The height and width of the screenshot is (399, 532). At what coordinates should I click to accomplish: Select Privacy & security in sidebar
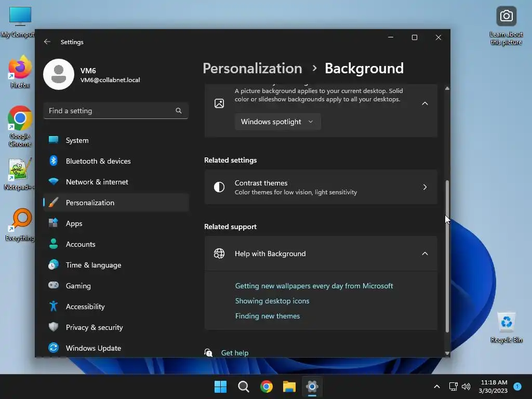pos(116,327)
